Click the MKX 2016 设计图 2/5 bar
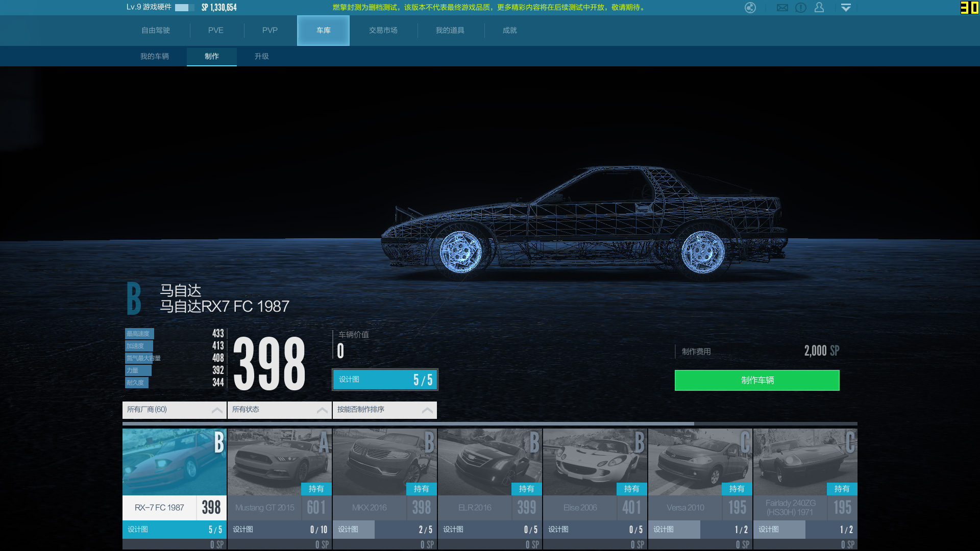This screenshot has height=551, width=980. click(385, 530)
